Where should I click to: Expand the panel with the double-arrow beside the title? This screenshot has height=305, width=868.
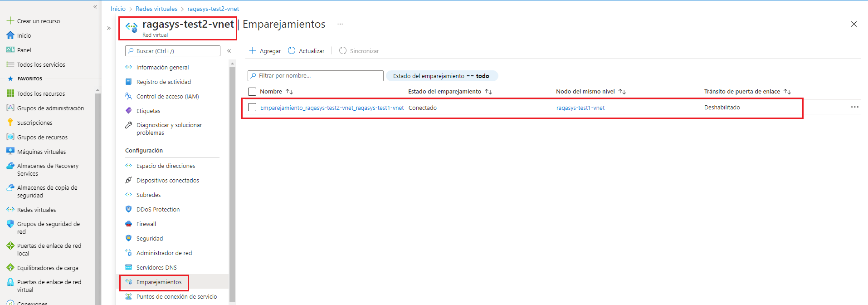pyautogui.click(x=109, y=28)
